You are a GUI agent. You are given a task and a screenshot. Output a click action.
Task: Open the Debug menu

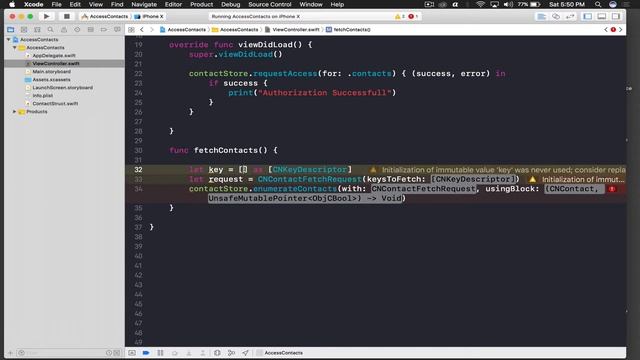tap(231, 4)
